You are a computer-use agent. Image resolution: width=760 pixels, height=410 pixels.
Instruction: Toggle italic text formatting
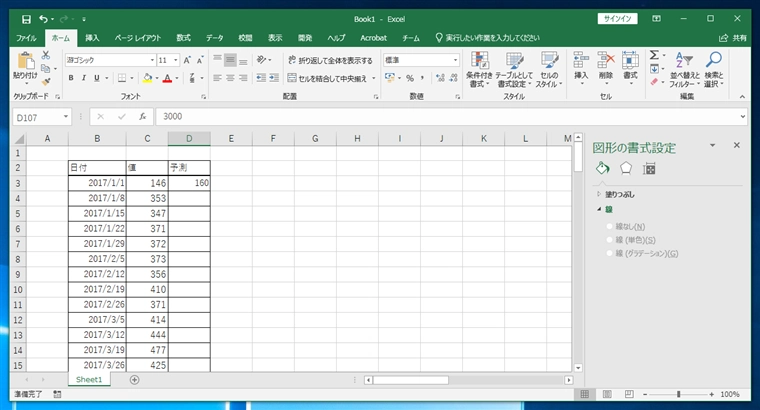[x=85, y=78]
